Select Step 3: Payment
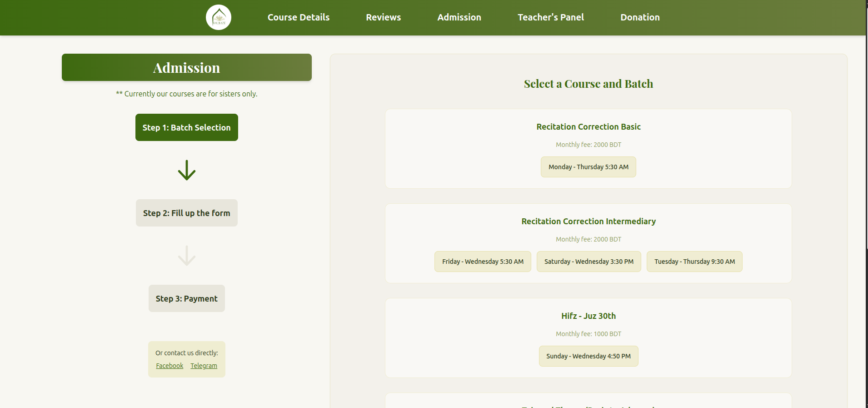868x408 pixels. pyautogui.click(x=187, y=298)
